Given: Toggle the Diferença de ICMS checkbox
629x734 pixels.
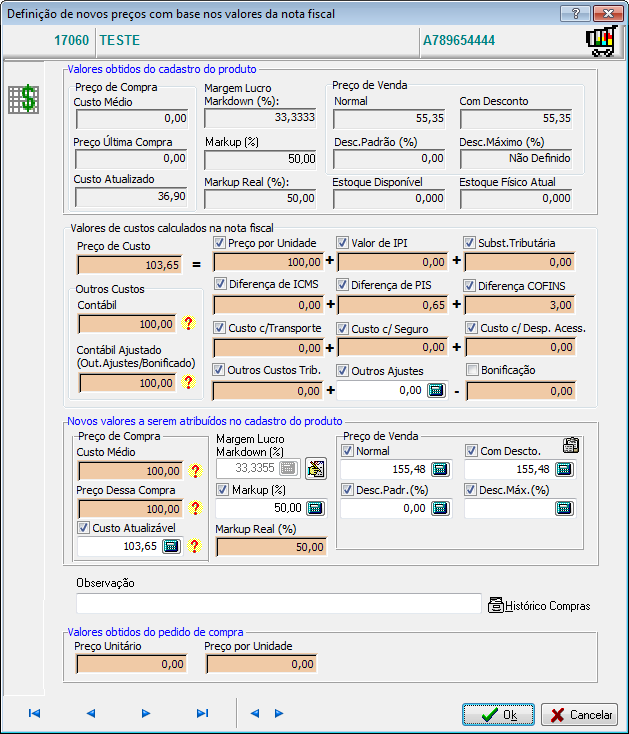Looking at the screenshot, I should coord(220,285).
